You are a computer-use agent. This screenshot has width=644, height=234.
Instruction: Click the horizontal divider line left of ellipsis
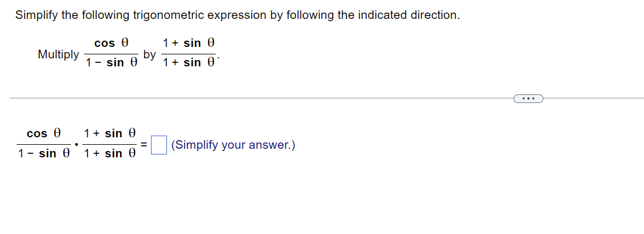pyautogui.click(x=261, y=98)
